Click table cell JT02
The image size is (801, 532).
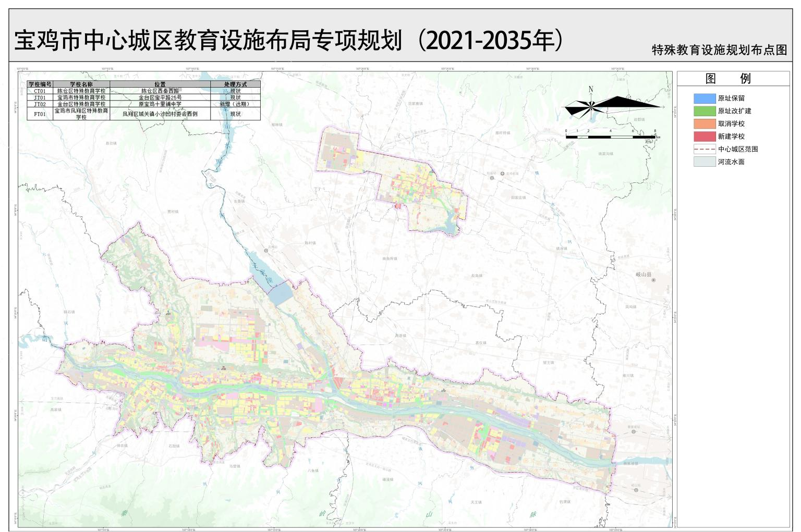40,104
